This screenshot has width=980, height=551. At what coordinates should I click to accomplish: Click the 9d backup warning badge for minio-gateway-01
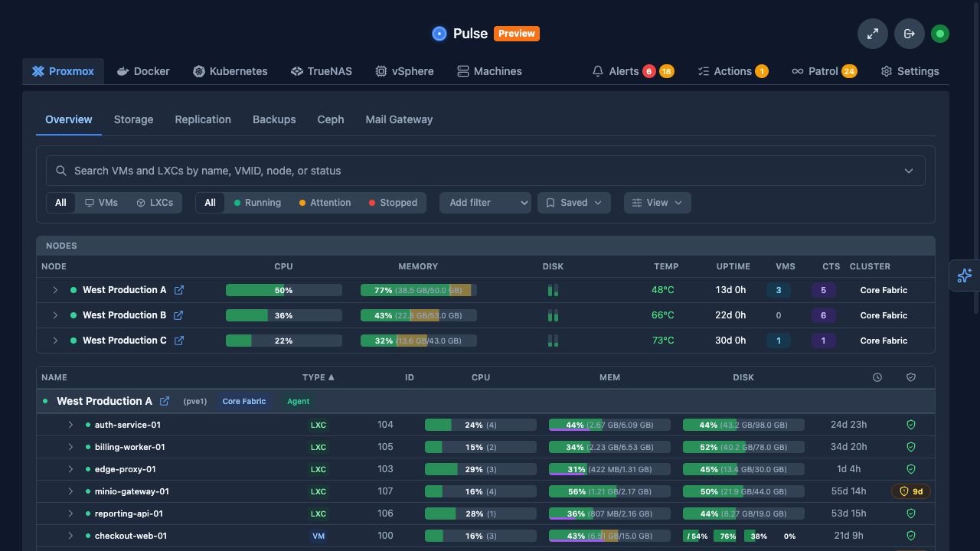[911, 491]
